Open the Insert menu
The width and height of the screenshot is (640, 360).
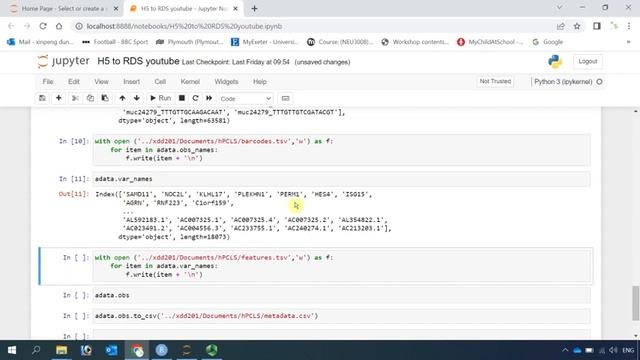pos(131,82)
